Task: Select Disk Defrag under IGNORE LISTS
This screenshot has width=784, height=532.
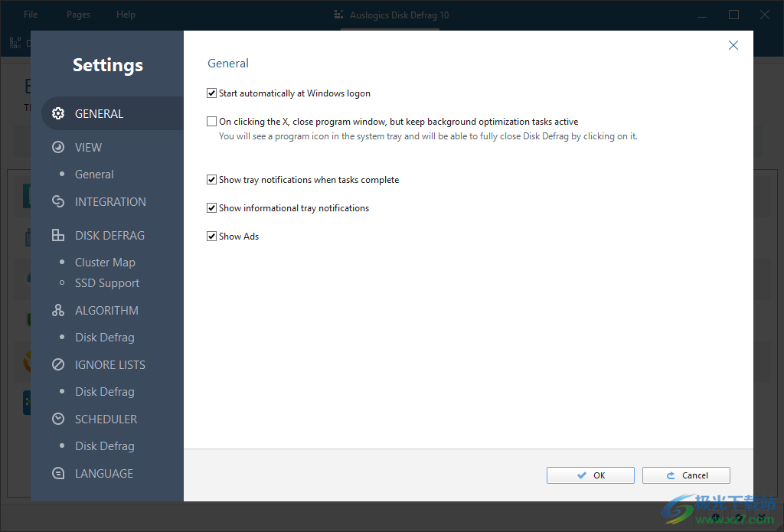Action: click(x=104, y=392)
